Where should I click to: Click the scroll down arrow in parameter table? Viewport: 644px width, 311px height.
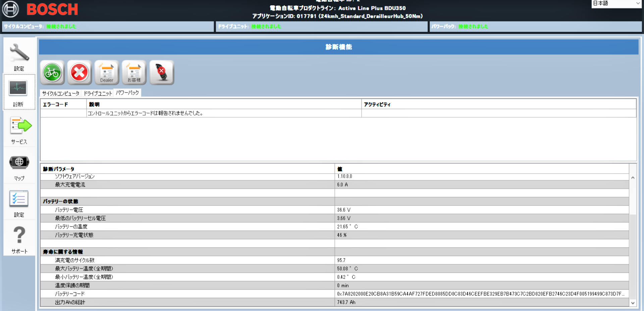(x=633, y=303)
